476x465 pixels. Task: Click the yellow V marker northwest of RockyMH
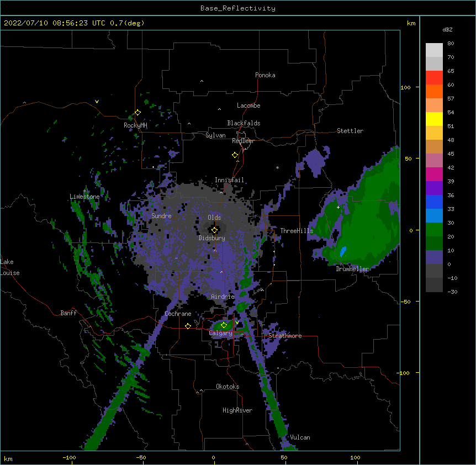click(x=97, y=102)
